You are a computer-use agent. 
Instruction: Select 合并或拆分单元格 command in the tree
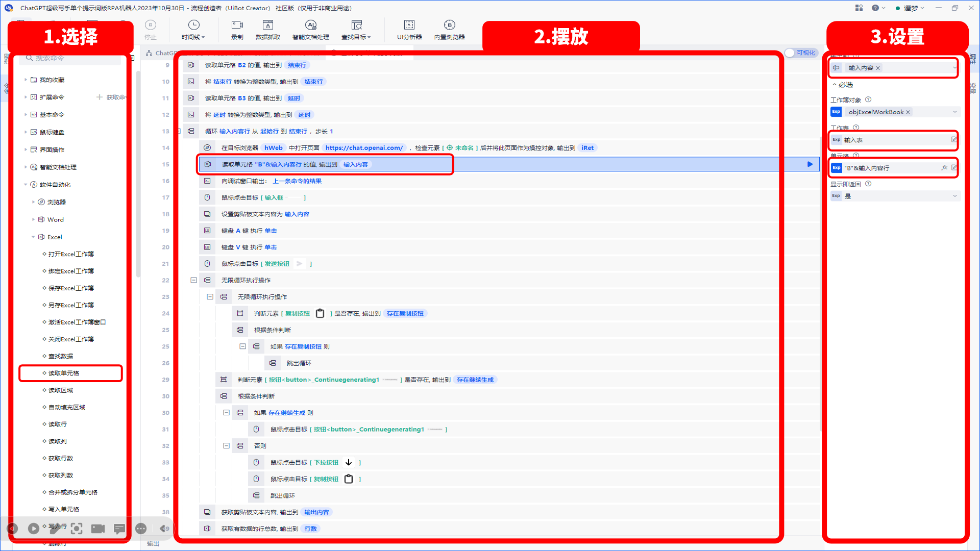tap(73, 492)
